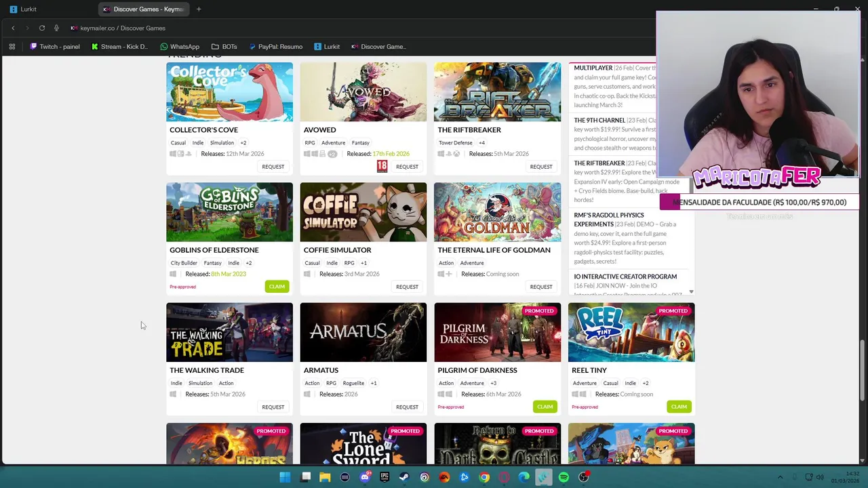The image size is (868, 488).
Task: Open the BOTs bookmarks folder
Action: 224,47
